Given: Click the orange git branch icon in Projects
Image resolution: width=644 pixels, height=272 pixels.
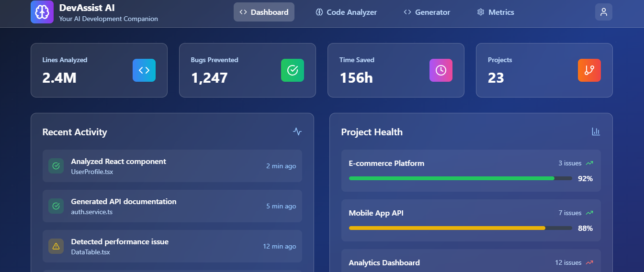Looking at the screenshot, I should coord(589,70).
